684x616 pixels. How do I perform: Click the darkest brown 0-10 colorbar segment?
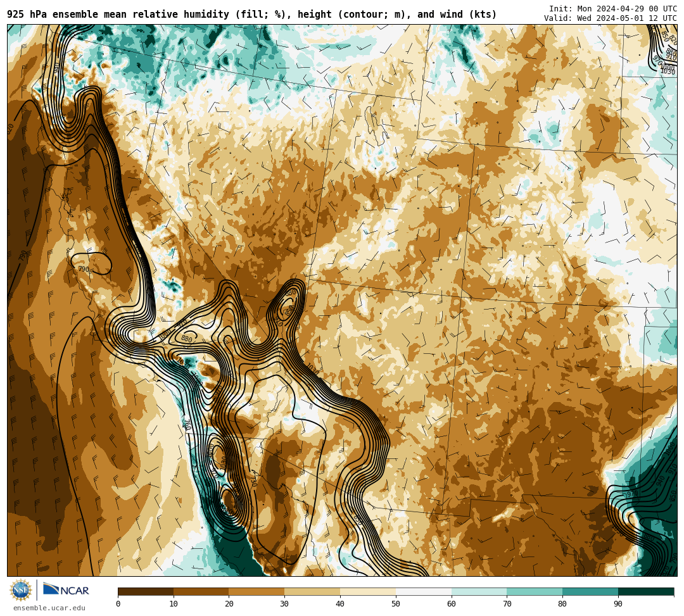click(x=146, y=591)
